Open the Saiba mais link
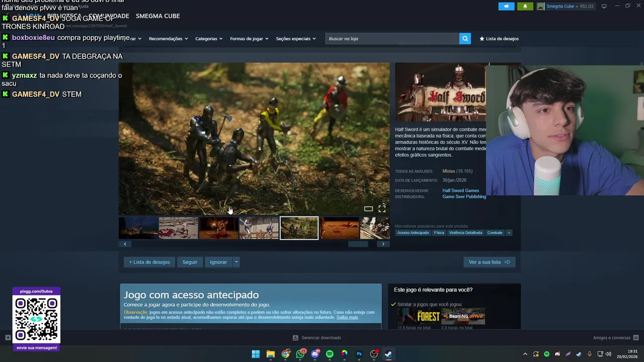 click(x=347, y=317)
